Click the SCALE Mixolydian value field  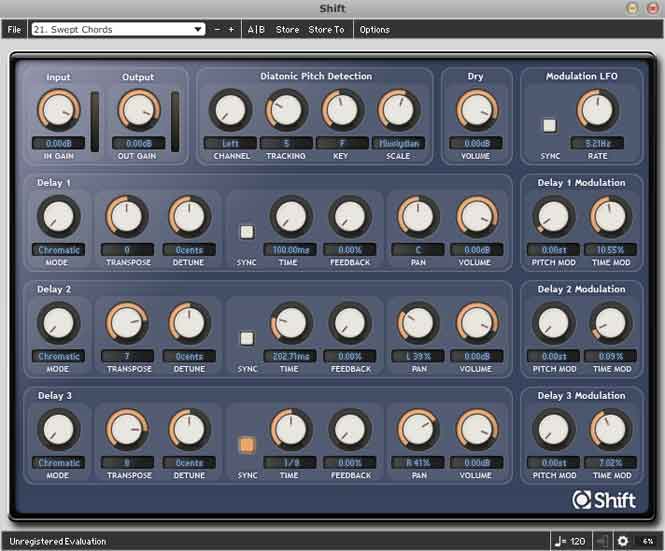[398, 143]
